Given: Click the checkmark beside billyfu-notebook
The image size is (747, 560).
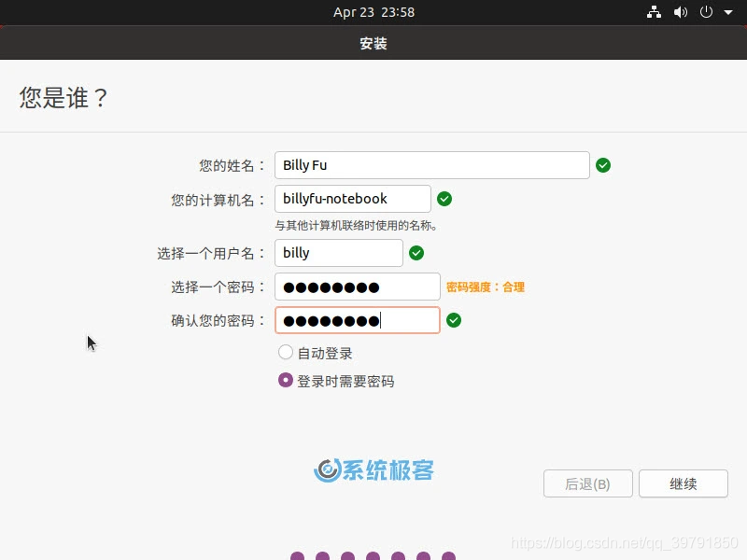Looking at the screenshot, I should pos(444,199).
